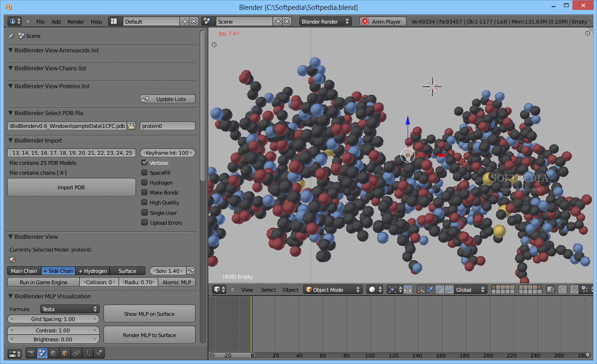Screen dimensions: 597x364
Task: Open the Physics properties tab icon
Action: point(99,353)
